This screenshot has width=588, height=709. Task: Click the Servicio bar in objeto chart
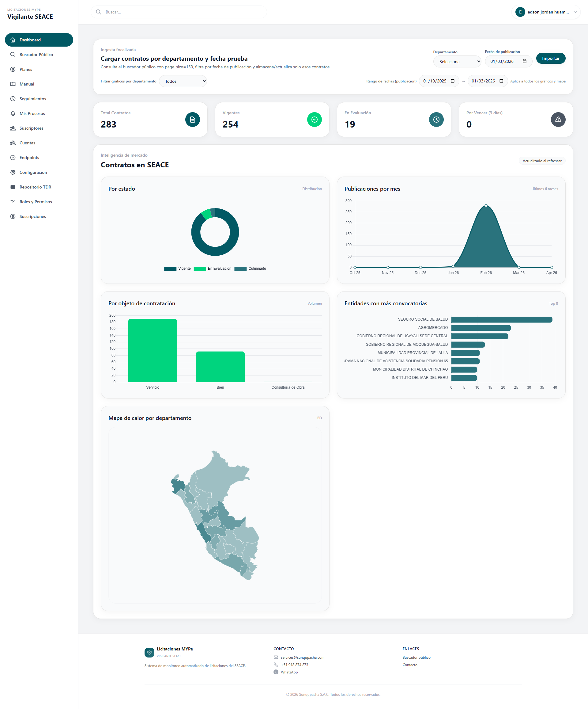[x=153, y=350]
